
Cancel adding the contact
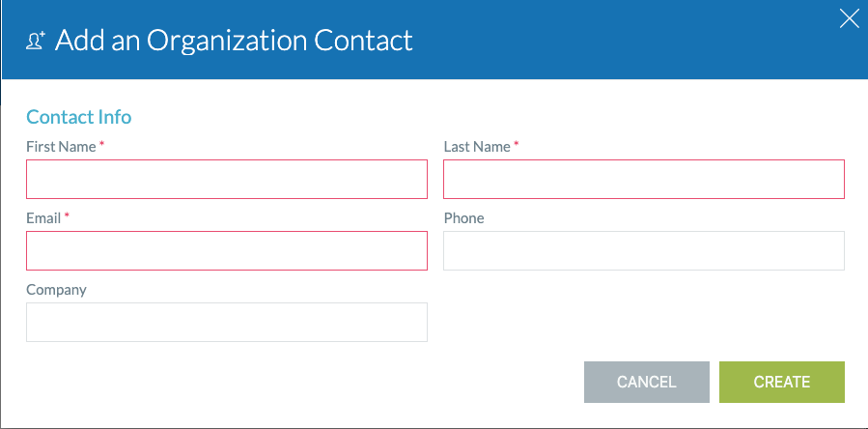(647, 382)
